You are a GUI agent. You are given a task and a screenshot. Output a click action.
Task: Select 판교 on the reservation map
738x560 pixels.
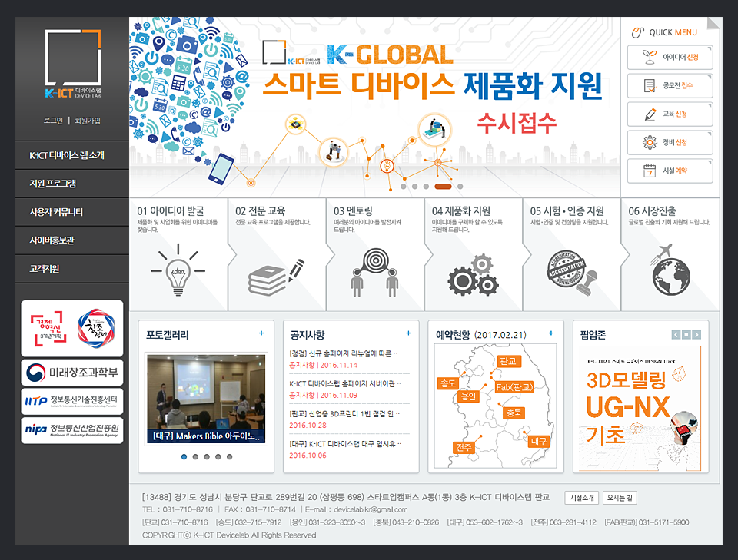(x=508, y=361)
